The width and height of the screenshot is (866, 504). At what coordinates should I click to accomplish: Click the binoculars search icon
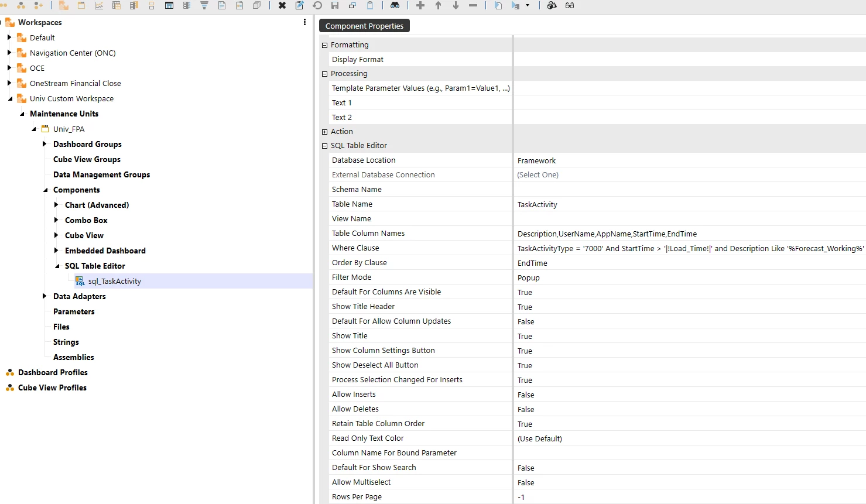[395, 5]
